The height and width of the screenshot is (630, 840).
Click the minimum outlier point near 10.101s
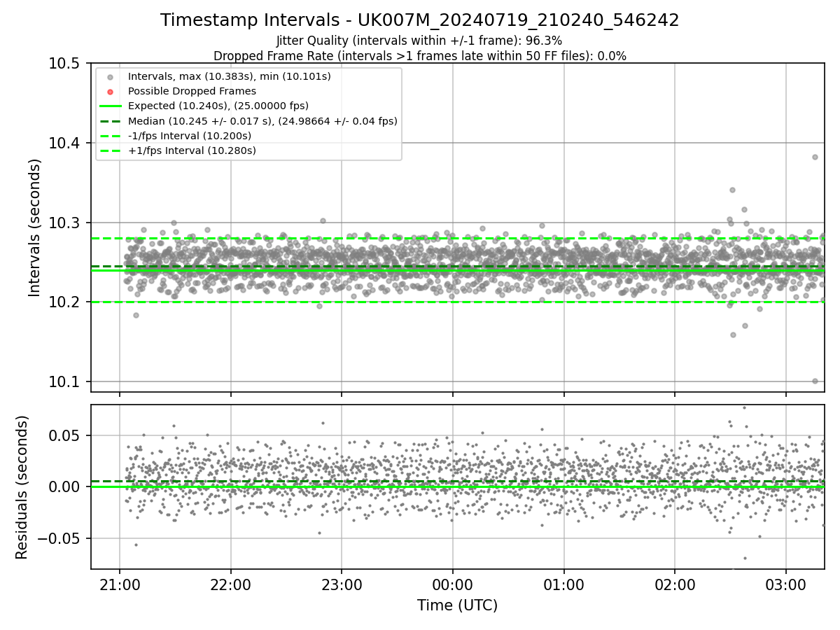click(x=815, y=381)
